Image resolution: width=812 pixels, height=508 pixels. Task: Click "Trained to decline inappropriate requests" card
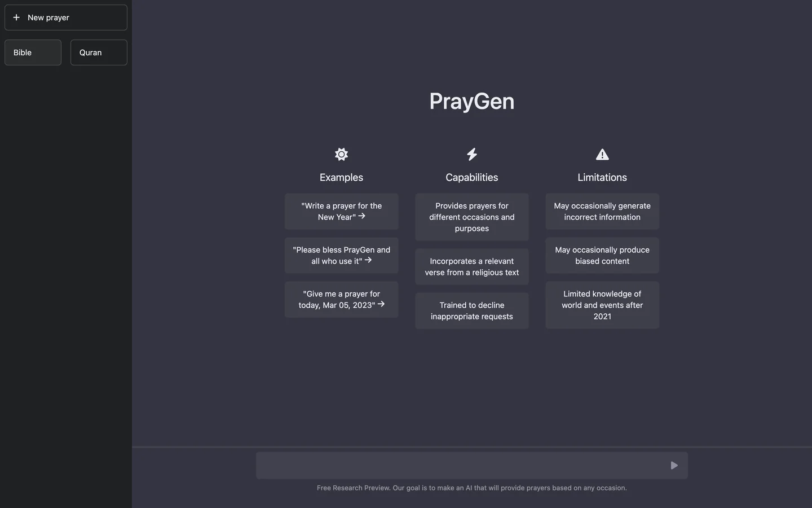click(472, 311)
